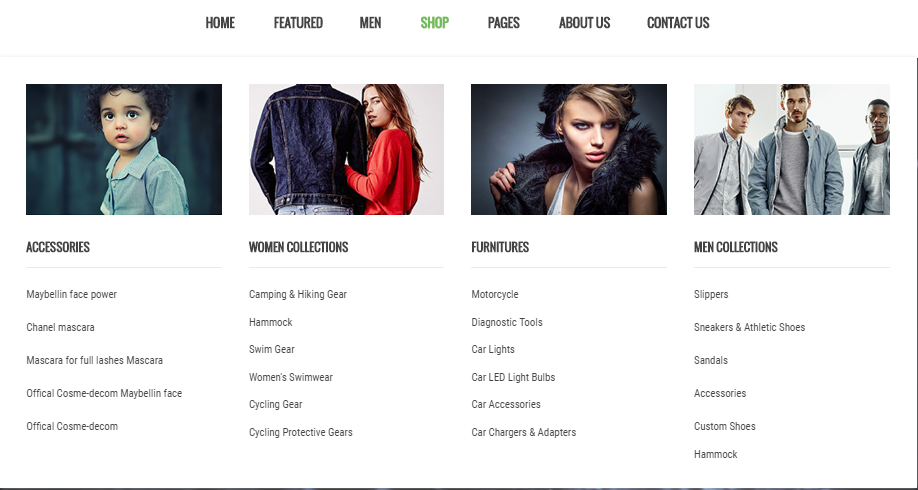Viewport: 918px width, 490px height.
Task: Open the Maybellin face power link
Action: (71, 294)
